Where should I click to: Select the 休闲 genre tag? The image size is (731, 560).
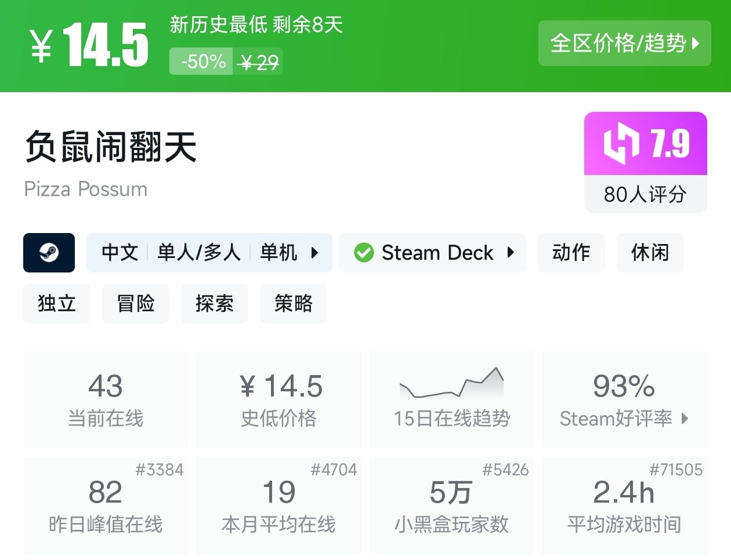[650, 253]
